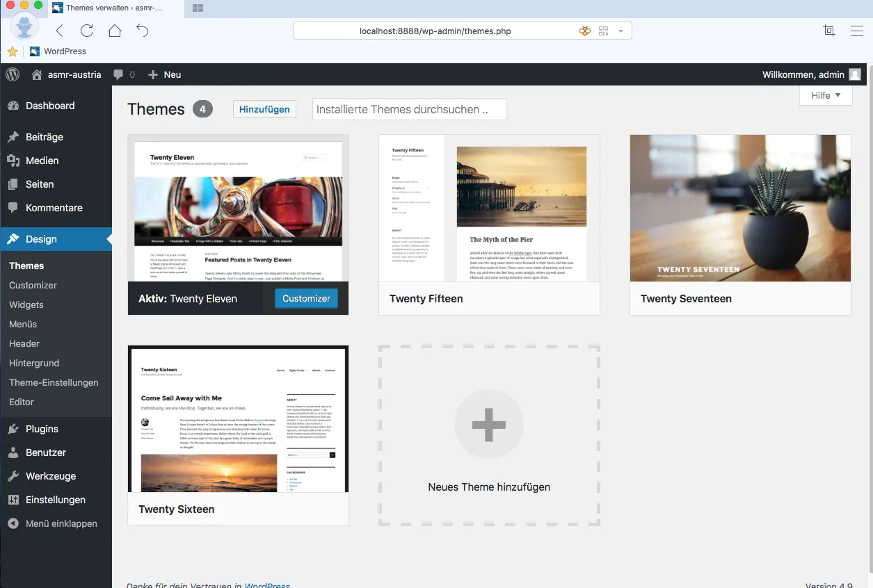Click the admin avatar in admin bar

tap(855, 74)
